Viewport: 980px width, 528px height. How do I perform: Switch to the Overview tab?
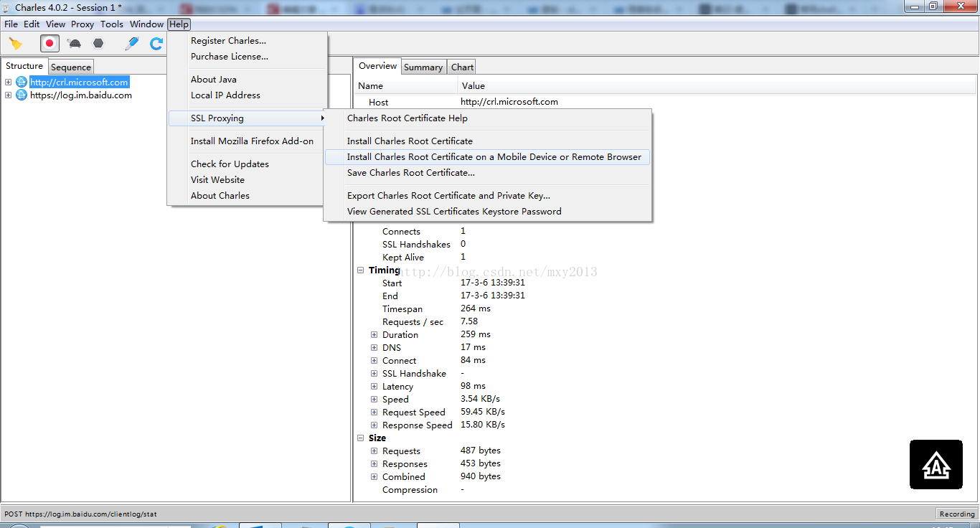point(377,66)
